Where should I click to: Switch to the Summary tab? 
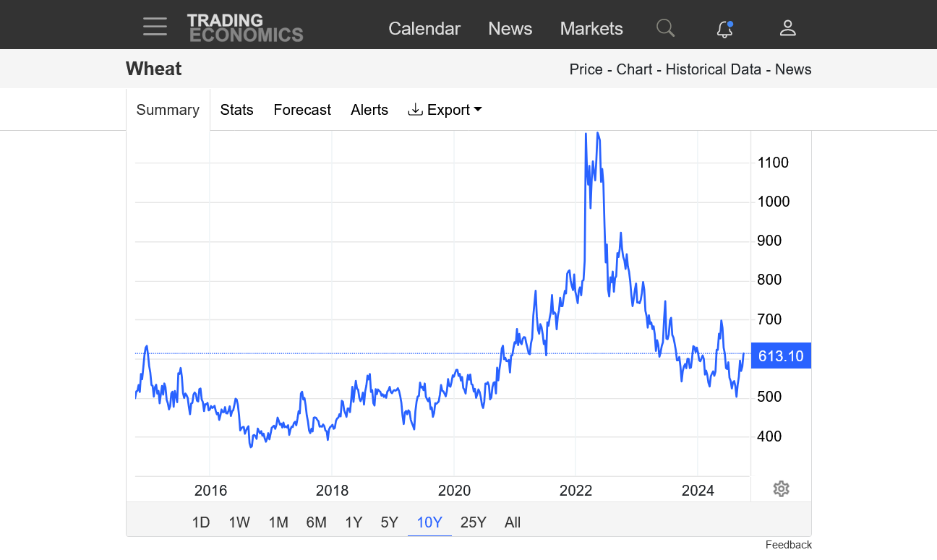pyautogui.click(x=168, y=110)
